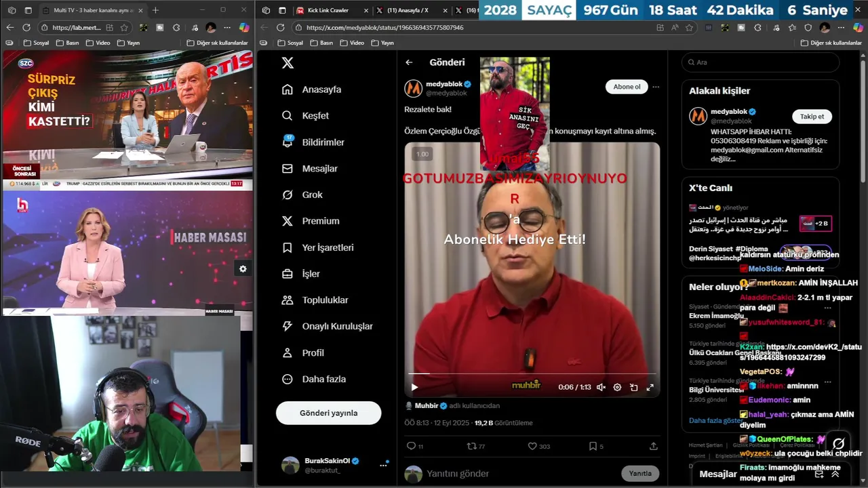Open Ekrem İmamoğlu trend
Viewport: 868px width, 488px height.
click(x=717, y=316)
